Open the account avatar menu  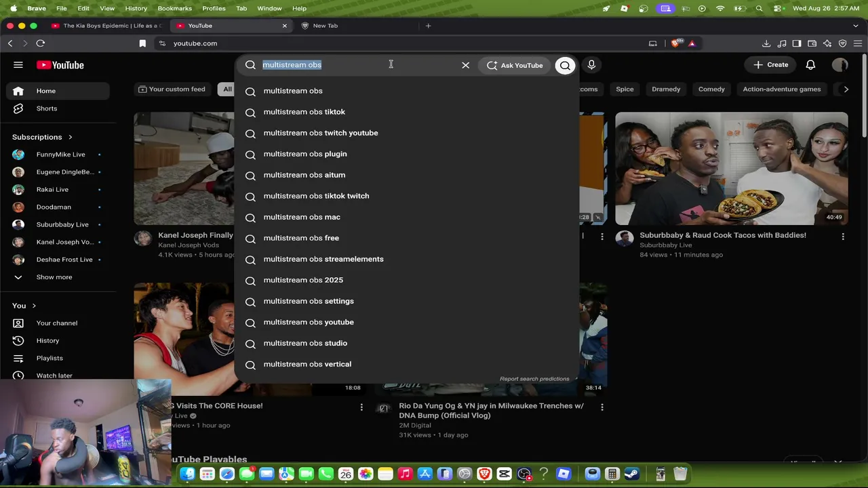pos(840,65)
